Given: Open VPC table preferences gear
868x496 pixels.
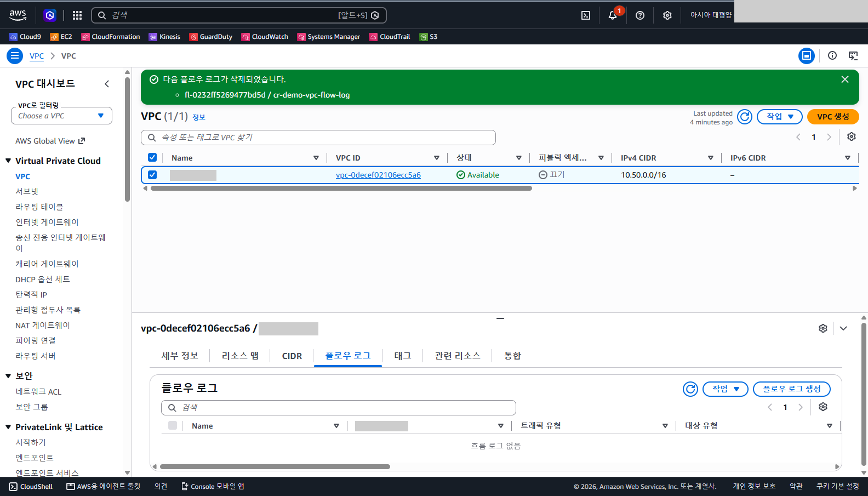Looking at the screenshot, I should click(852, 136).
